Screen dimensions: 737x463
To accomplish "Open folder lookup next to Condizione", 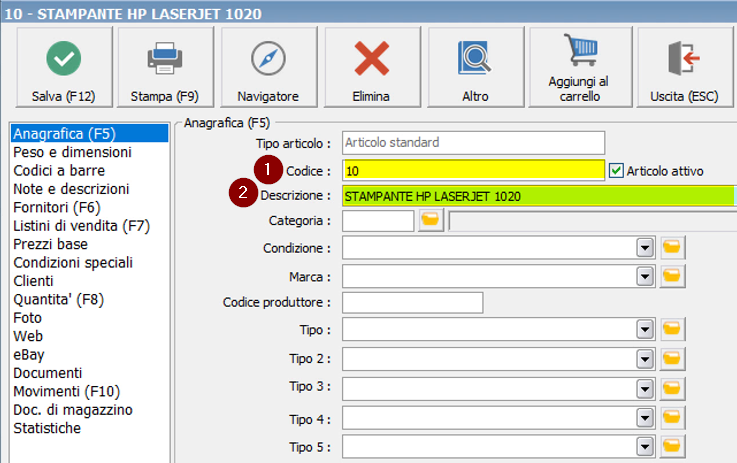I will coord(672,248).
